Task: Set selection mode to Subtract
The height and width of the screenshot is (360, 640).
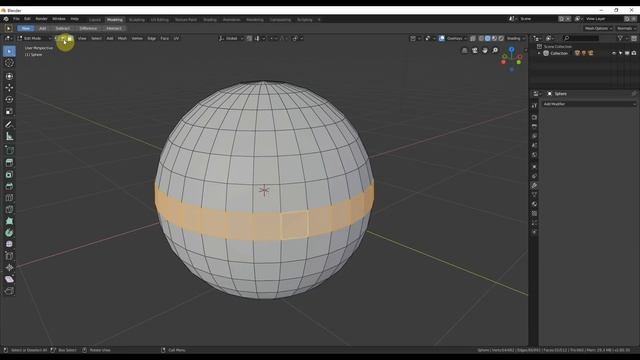Action: 62,29
